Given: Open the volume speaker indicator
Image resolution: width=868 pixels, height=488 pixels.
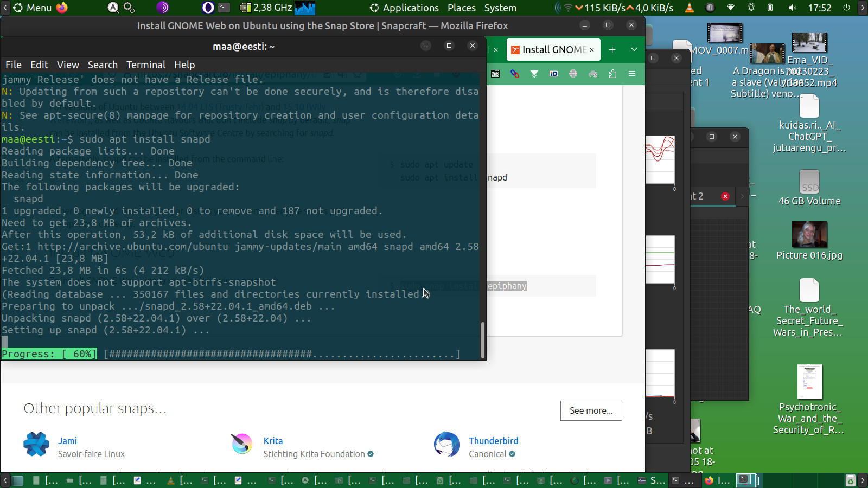Looking at the screenshot, I should point(793,8).
